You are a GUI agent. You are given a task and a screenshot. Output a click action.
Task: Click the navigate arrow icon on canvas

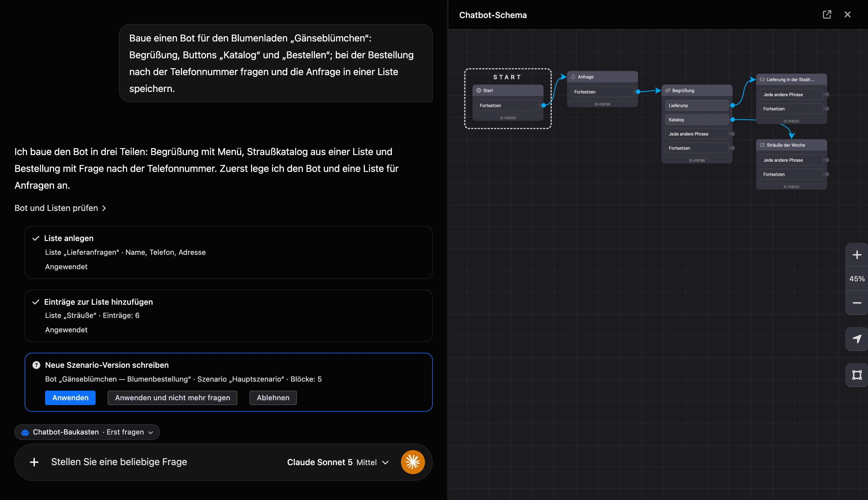pos(857,339)
